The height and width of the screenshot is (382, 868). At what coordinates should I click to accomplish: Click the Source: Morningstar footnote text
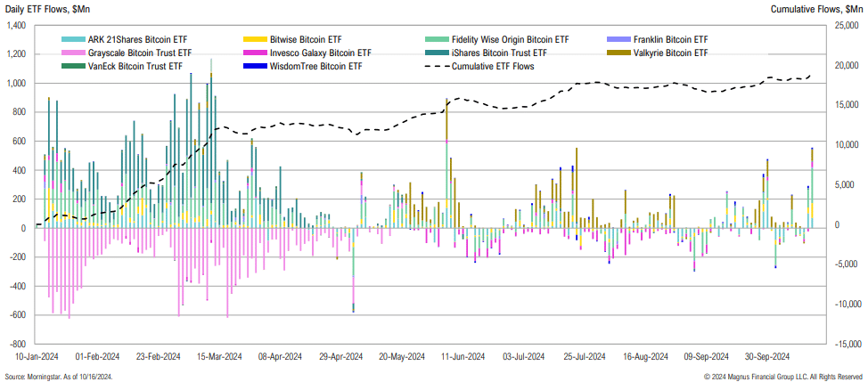point(61,376)
